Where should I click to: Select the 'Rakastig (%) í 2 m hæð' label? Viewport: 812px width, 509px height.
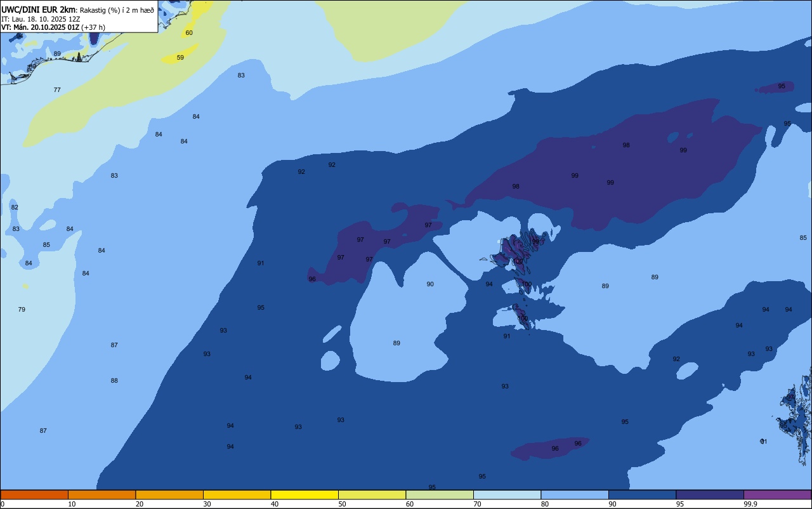click(x=117, y=10)
